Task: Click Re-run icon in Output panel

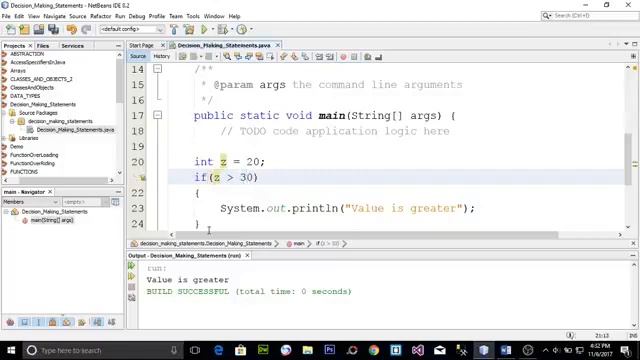Action: [x=131, y=266]
